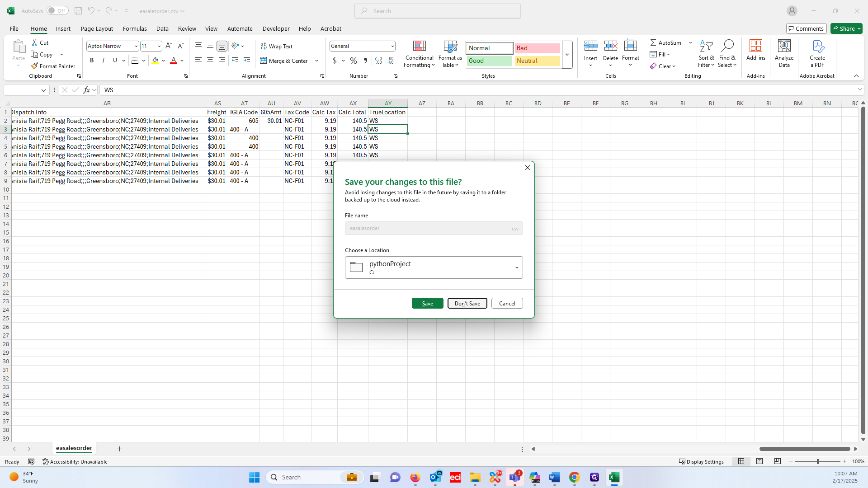Click the Underline formatting icon
Viewport: 868px width, 488px height.
click(x=115, y=61)
